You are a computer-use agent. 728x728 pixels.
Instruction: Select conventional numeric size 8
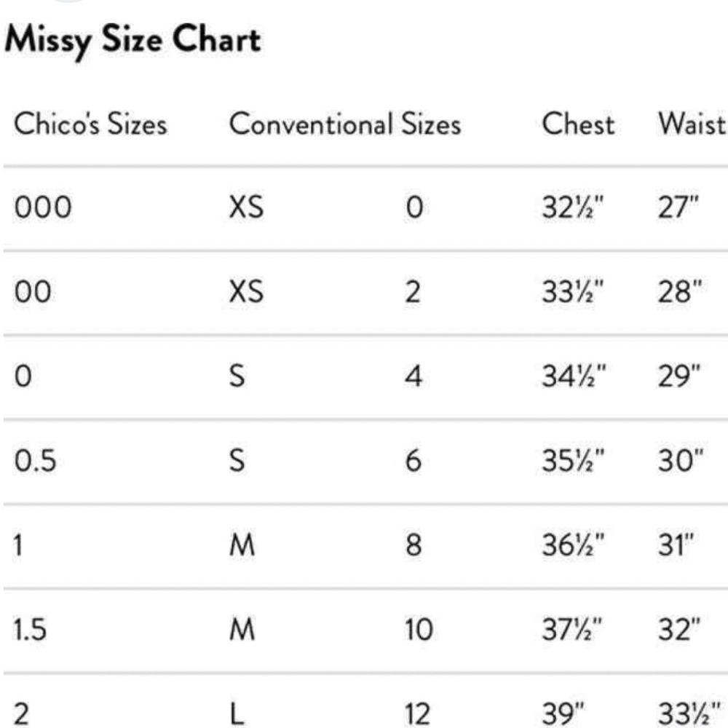(x=414, y=545)
